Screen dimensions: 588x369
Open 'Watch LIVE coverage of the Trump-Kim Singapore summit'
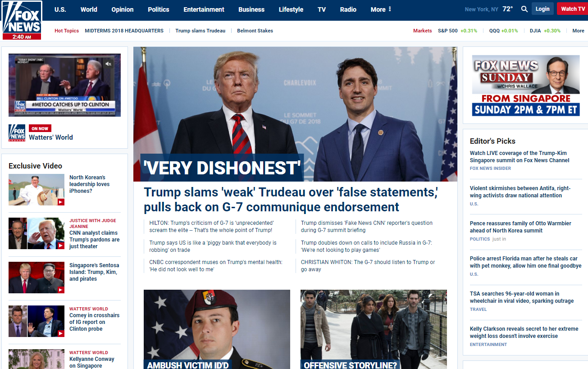(520, 157)
